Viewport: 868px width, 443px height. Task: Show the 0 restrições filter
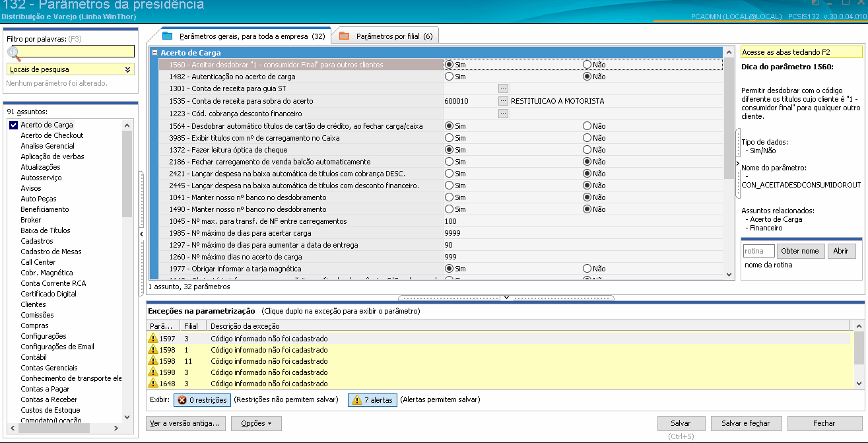(x=202, y=400)
